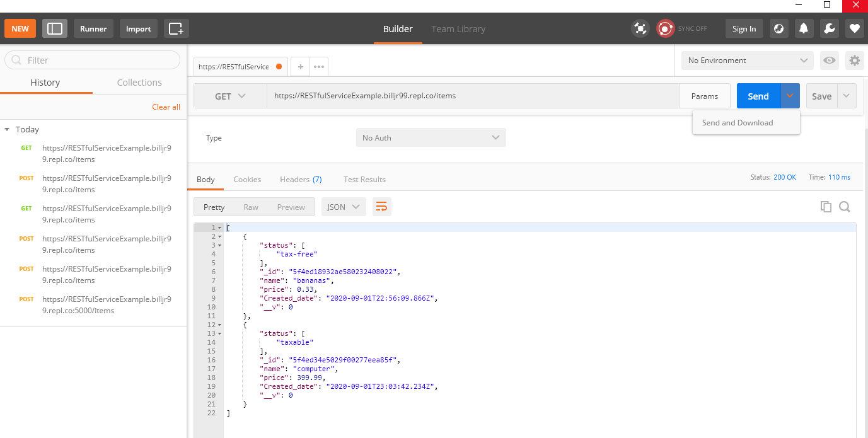Toggle the sidebar visibility icon
Viewport: 868px width, 438px height.
[55, 28]
